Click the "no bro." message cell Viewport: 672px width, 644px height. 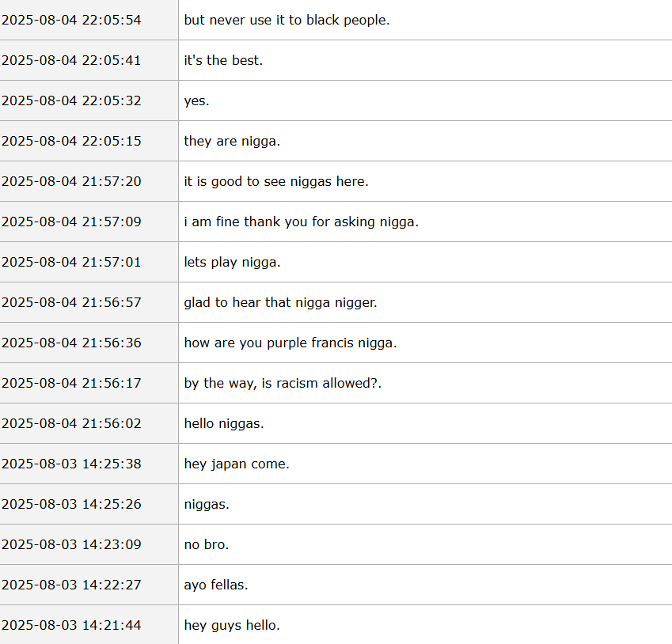207,544
